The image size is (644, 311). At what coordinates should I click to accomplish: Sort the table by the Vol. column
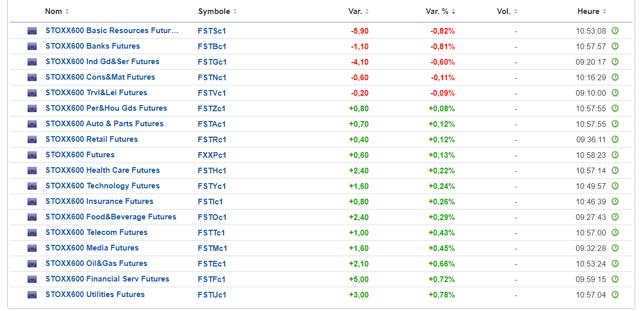[506, 11]
